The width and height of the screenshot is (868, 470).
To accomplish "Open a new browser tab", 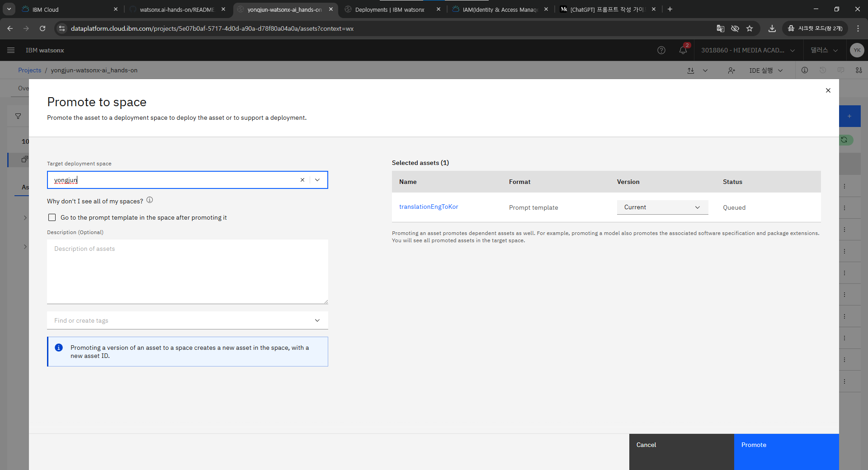I will (670, 9).
